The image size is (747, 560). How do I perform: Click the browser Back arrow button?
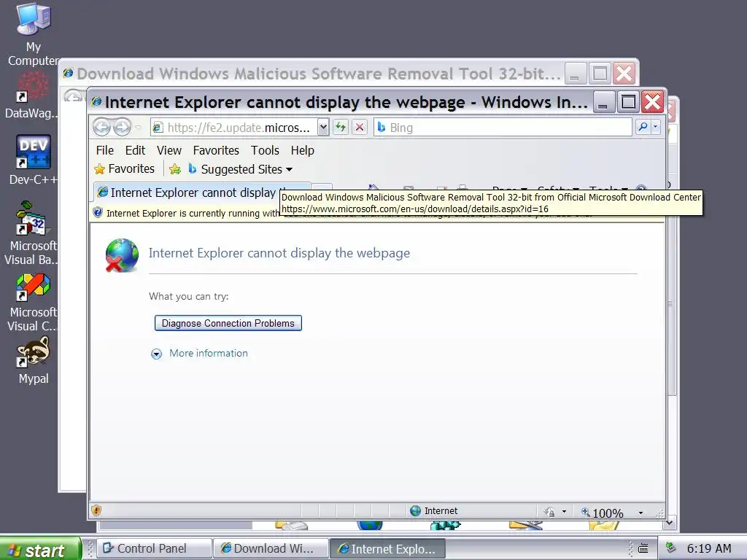(x=101, y=127)
